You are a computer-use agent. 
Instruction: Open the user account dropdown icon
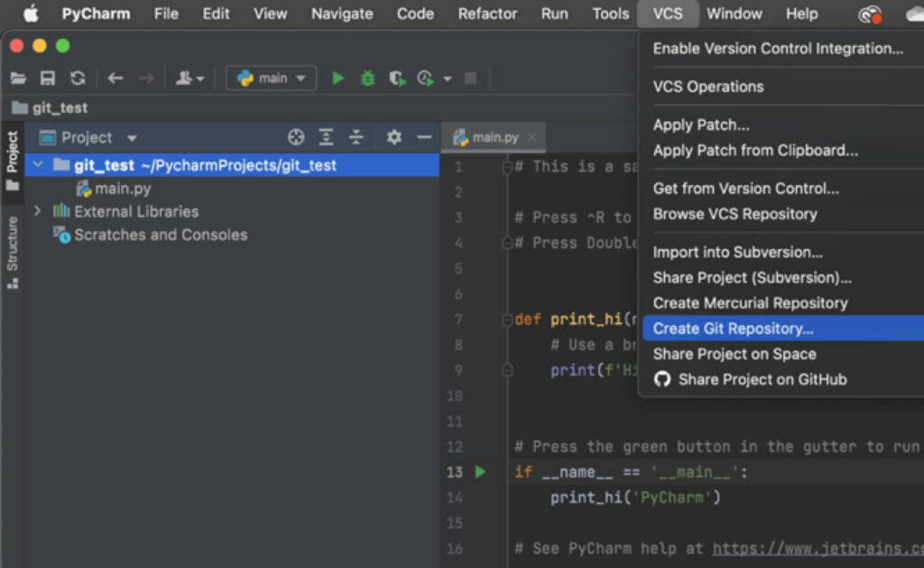[x=189, y=78]
